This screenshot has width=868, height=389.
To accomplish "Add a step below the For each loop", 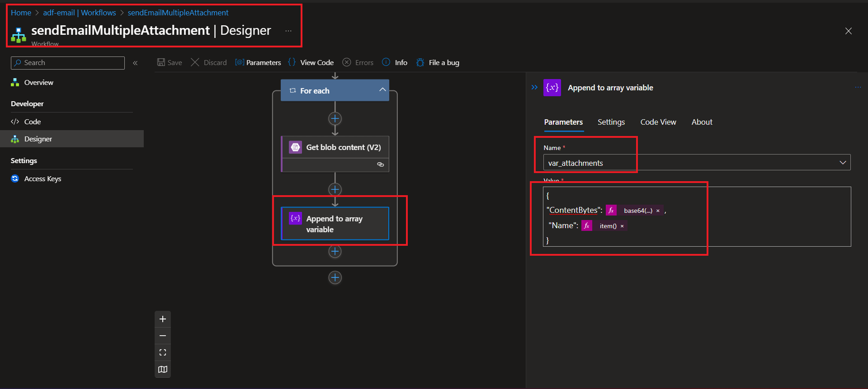I will [x=335, y=277].
